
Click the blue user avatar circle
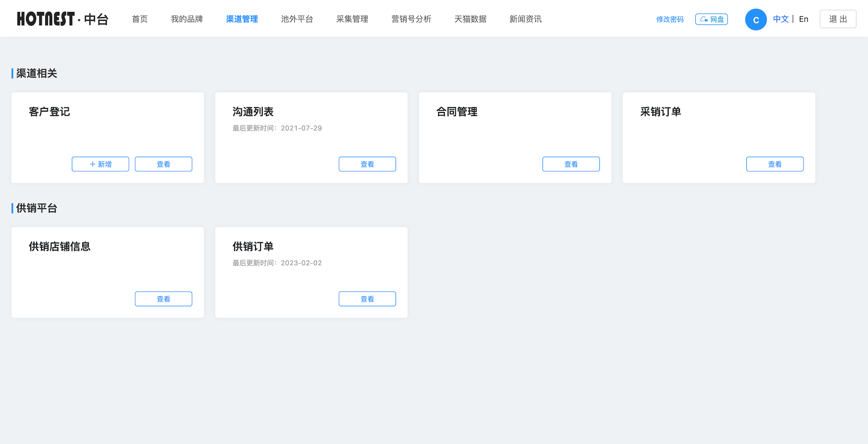(x=755, y=20)
